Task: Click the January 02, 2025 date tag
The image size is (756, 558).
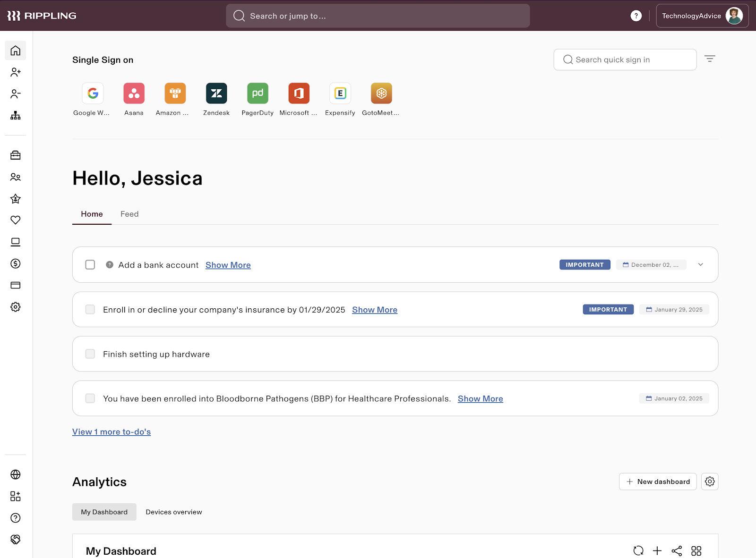Action: tap(674, 398)
